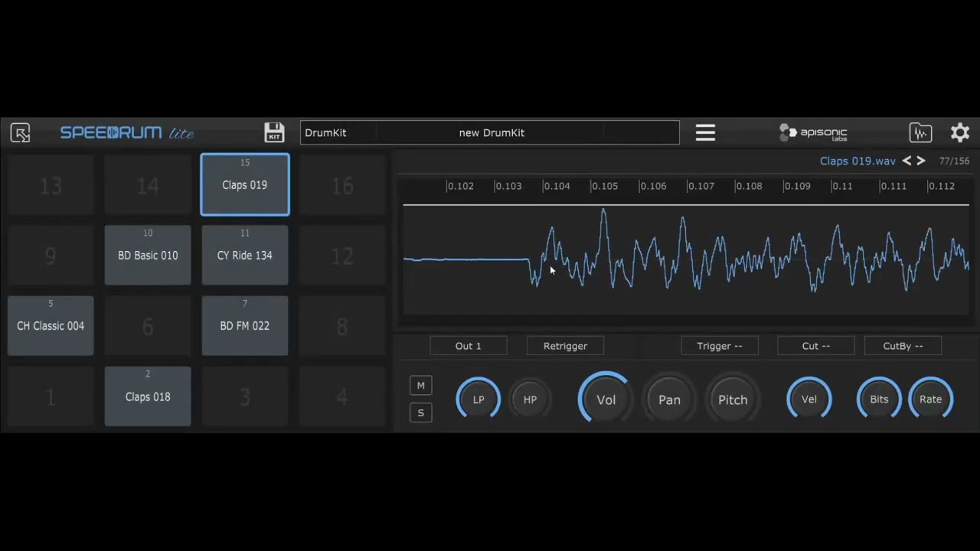Click the 0.105 timeline marker

click(x=605, y=186)
